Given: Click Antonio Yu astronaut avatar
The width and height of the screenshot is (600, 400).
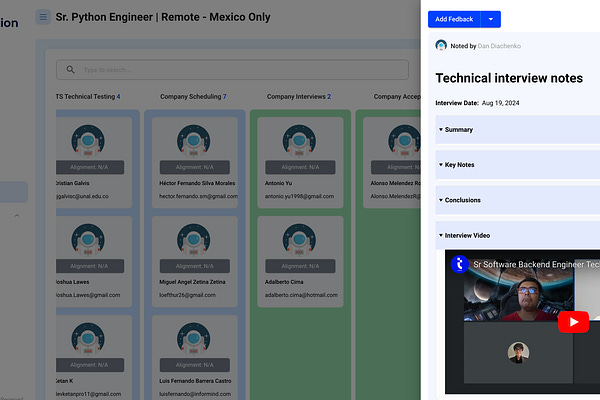Looking at the screenshot, I should [x=299, y=140].
